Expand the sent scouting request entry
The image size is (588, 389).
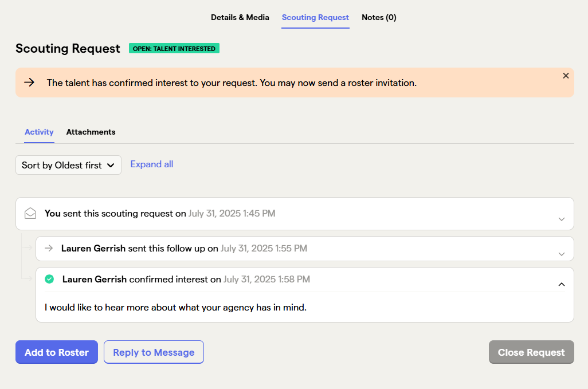[x=562, y=219]
